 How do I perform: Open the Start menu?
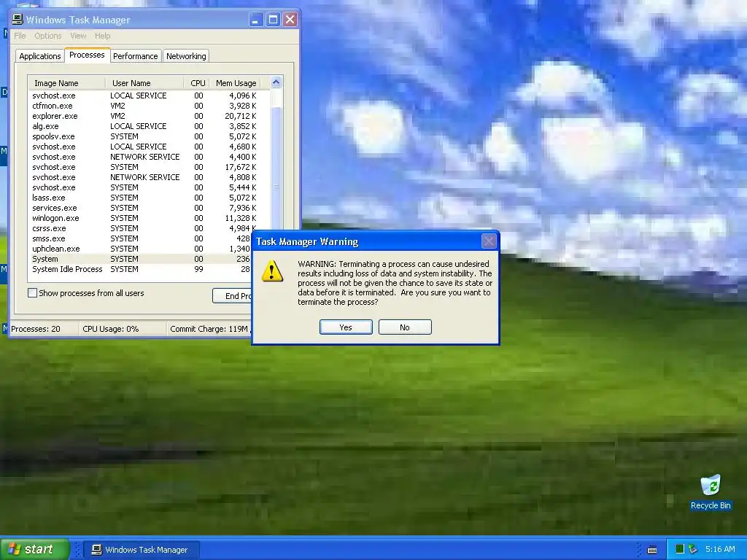pyautogui.click(x=34, y=549)
